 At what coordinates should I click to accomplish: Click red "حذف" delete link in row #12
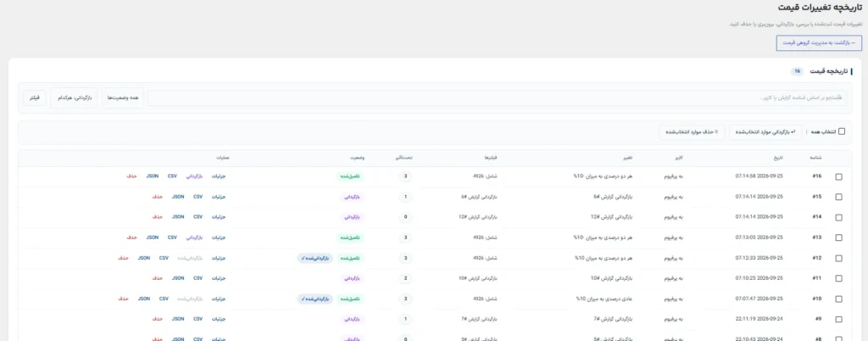[x=123, y=258]
